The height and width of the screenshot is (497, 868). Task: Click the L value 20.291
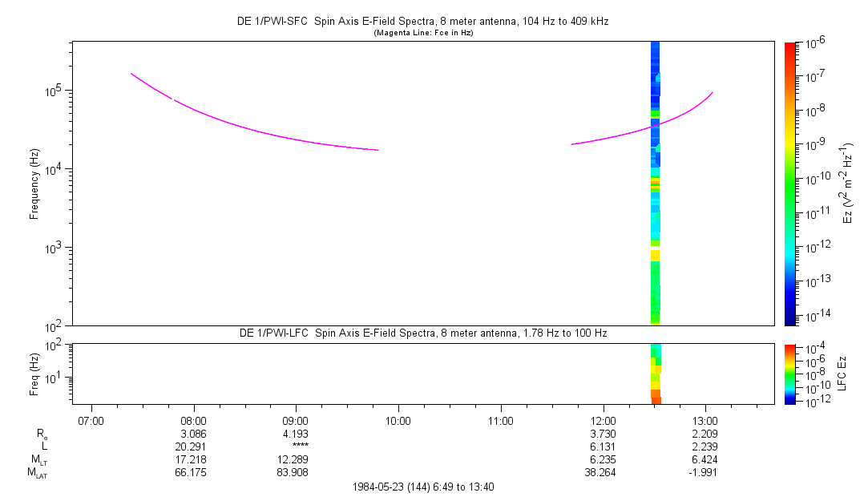(193, 446)
